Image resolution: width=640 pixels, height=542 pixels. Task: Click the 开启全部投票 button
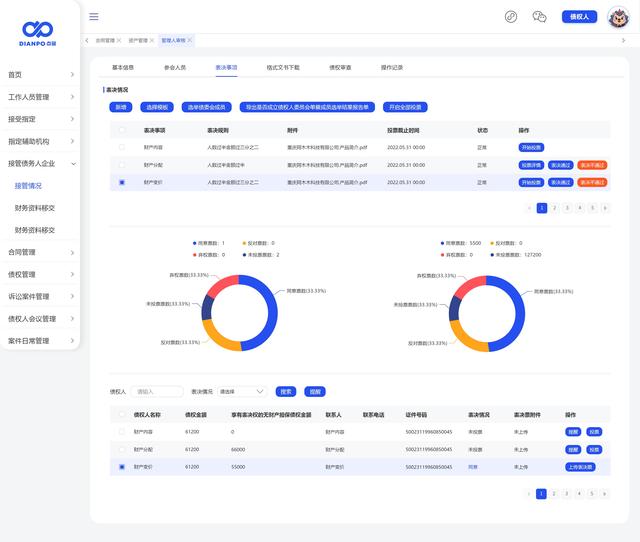[405, 107]
